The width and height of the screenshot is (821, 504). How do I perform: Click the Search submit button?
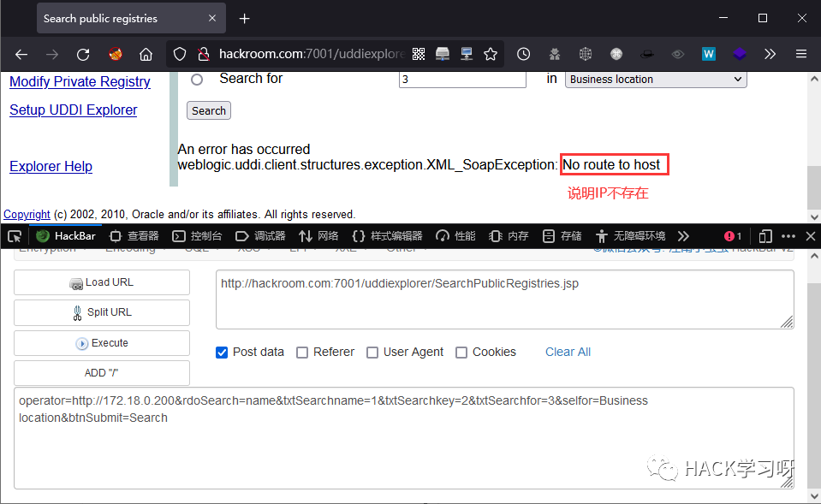208,111
